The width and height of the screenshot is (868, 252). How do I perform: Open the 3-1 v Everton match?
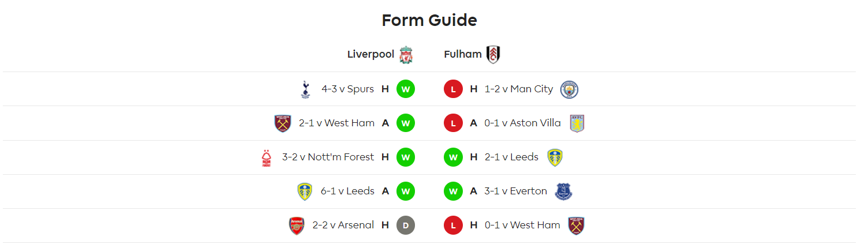(516, 191)
